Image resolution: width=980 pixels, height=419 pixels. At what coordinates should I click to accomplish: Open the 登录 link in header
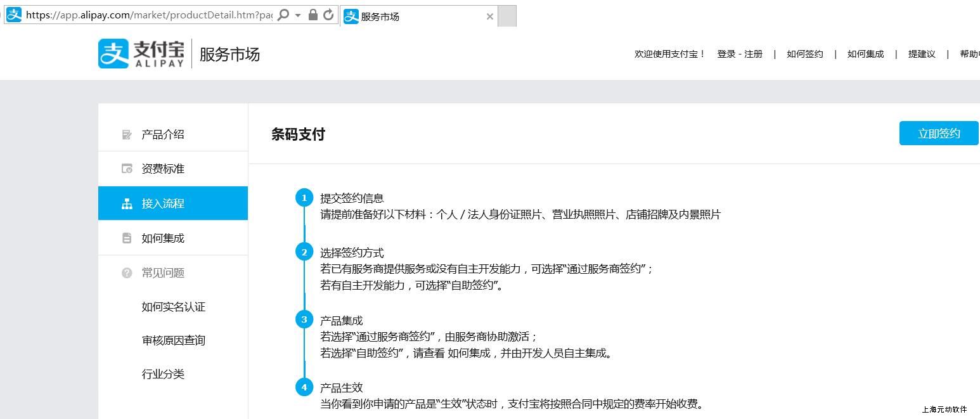click(726, 55)
